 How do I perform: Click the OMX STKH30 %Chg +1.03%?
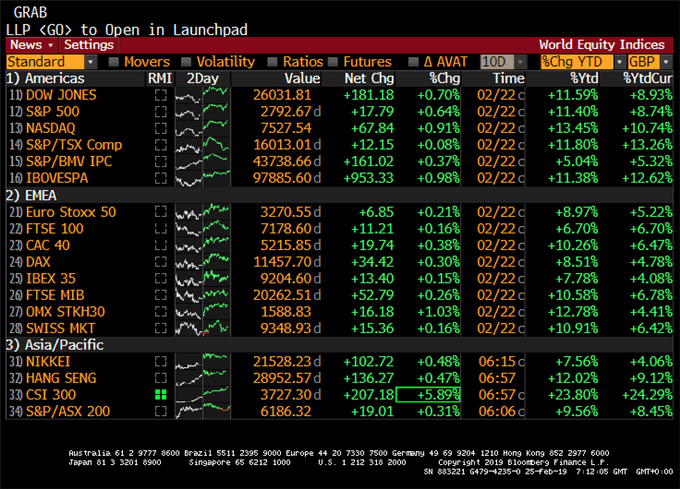[438, 312]
